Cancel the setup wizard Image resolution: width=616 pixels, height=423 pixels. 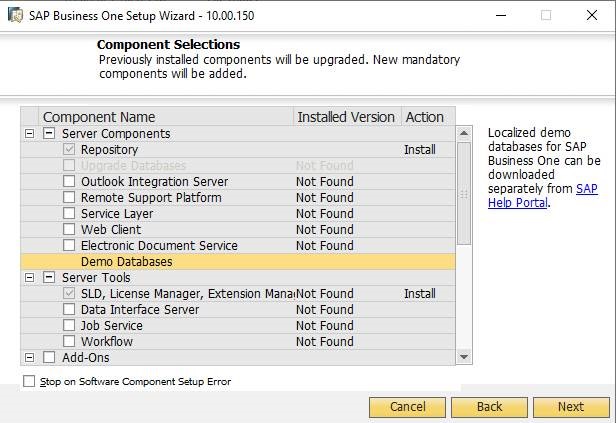click(x=407, y=407)
